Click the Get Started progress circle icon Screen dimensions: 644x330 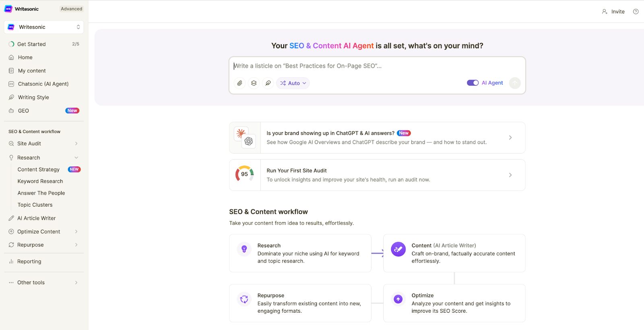tap(11, 44)
